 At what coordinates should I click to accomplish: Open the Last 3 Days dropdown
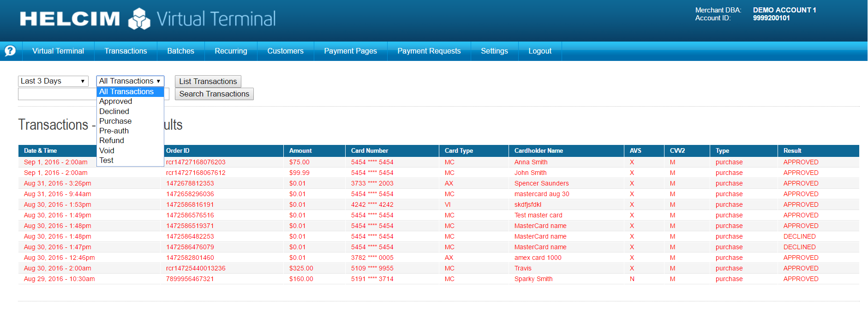click(53, 81)
